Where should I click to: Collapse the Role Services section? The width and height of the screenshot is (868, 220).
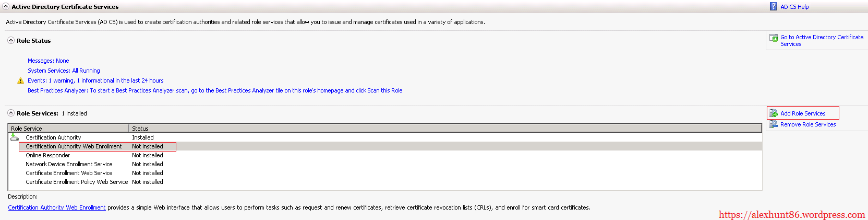point(10,113)
